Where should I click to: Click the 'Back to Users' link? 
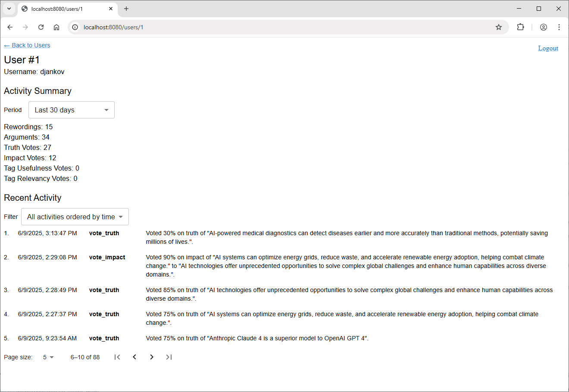(x=27, y=45)
